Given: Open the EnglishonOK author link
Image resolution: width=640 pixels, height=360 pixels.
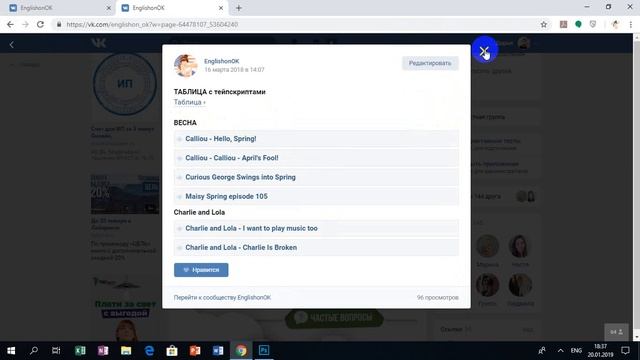Looking at the screenshot, I should click(x=222, y=61).
